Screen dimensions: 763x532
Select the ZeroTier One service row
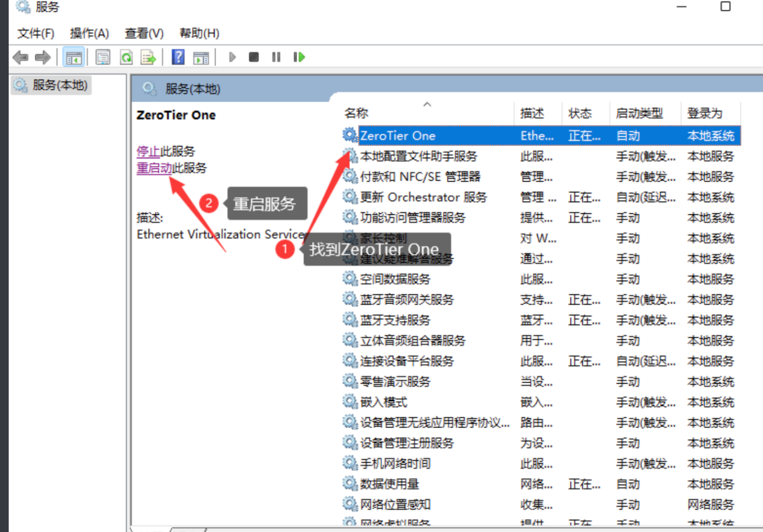point(540,136)
